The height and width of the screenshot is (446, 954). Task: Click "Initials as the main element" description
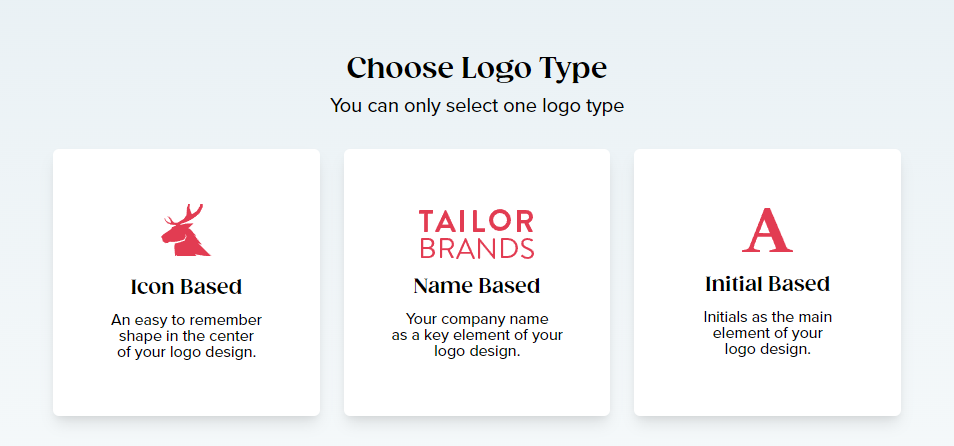click(x=767, y=317)
